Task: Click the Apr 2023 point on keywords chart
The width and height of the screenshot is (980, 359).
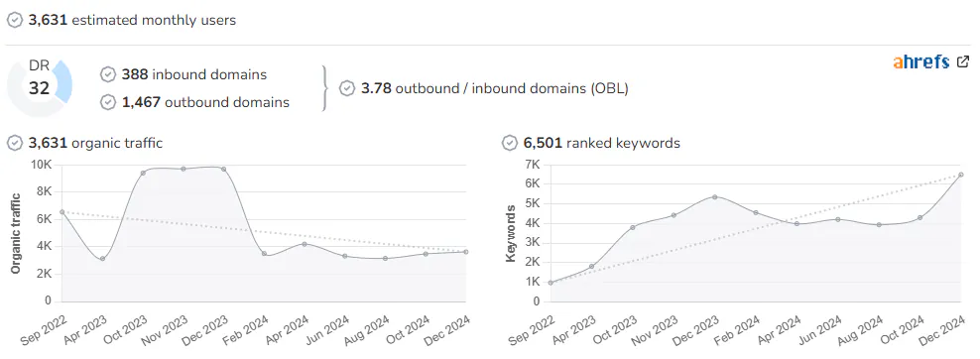Action: tap(592, 267)
